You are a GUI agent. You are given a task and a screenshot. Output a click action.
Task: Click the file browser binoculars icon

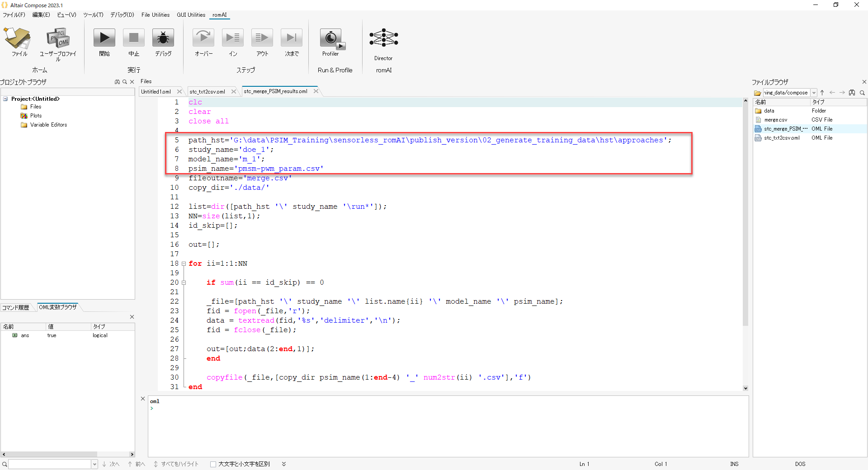pyautogui.click(x=852, y=93)
